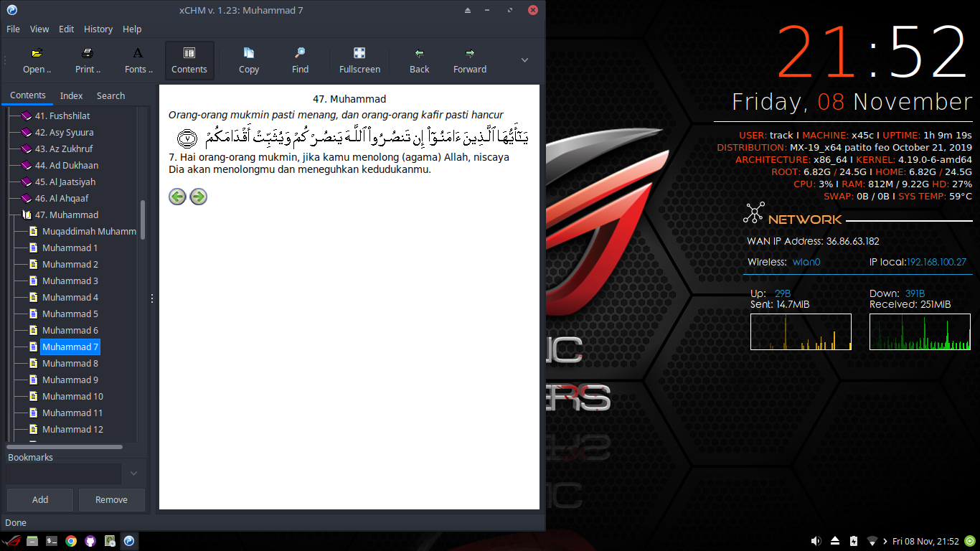This screenshot has height=551, width=980.
Task: Click the xCHM task in the taskbar
Action: pos(129,541)
